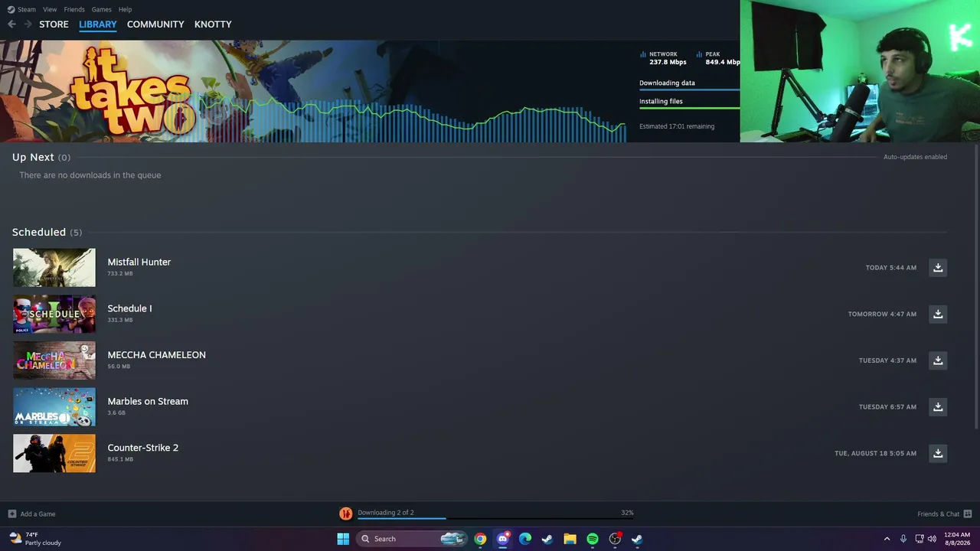The image size is (980, 551).
Task: Click the It Takes Two icon in download bar
Action: [346, 514]
